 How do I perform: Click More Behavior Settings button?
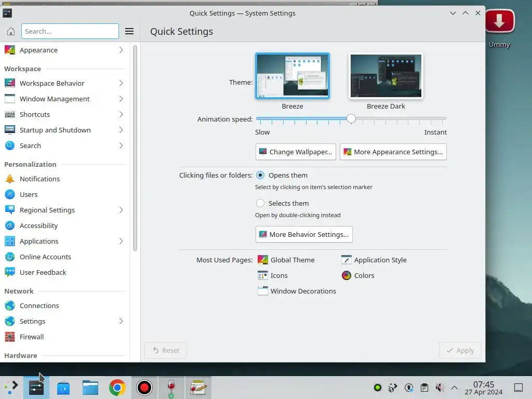tap(304, 234)
